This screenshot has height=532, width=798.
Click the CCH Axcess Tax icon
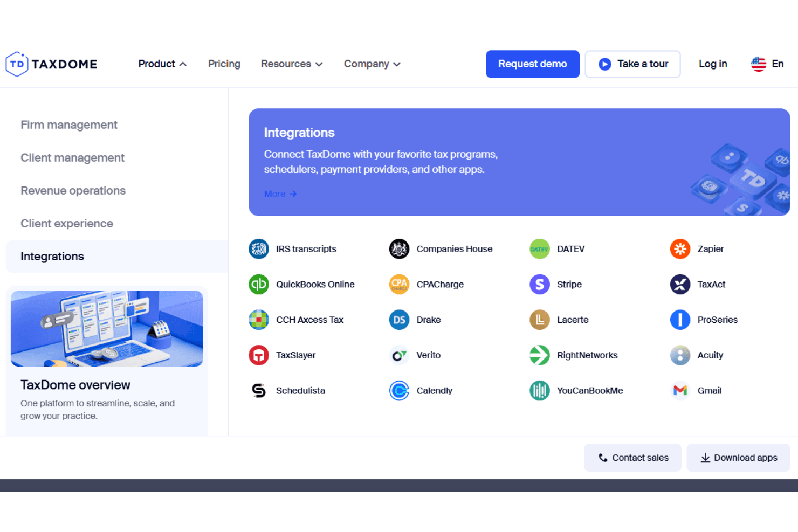[259, 320]
